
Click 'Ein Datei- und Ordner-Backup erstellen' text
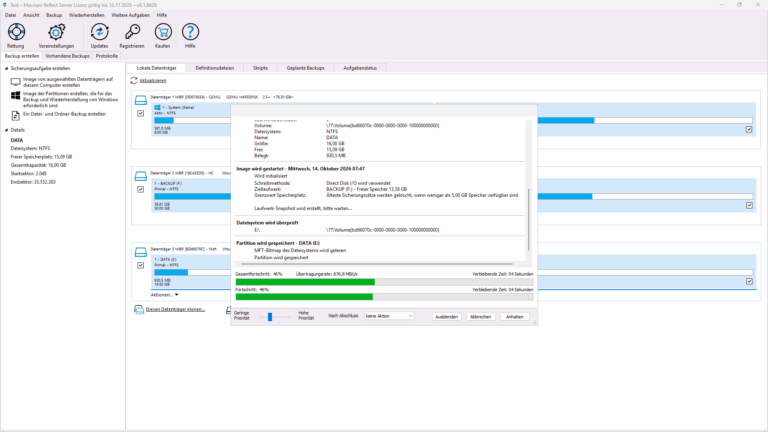(x=64, y=114)
